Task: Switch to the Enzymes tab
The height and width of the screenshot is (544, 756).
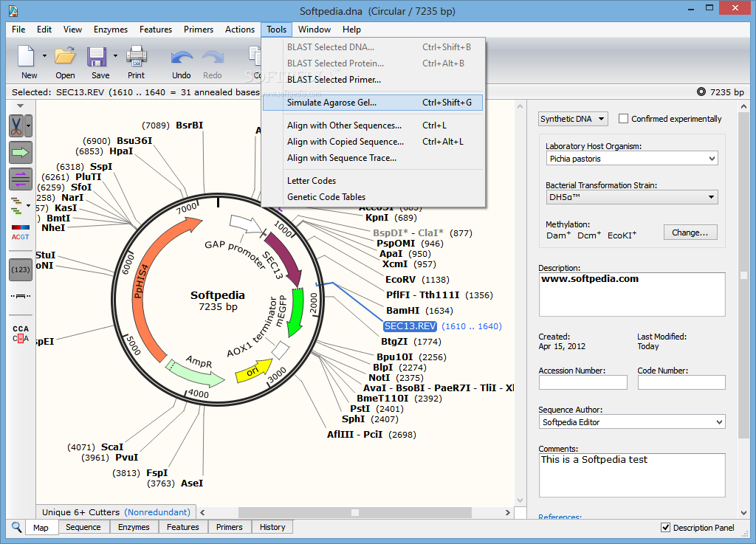Action: click(134, 527)
